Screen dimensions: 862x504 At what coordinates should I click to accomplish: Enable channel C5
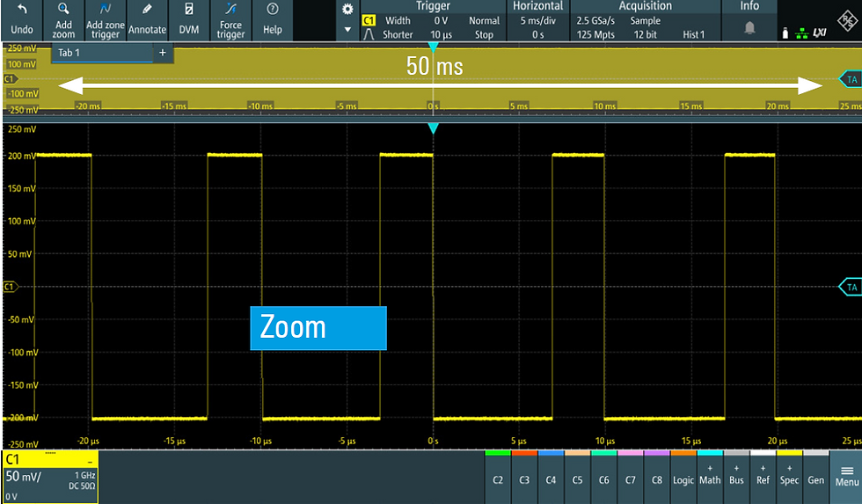pyautogui.click(x=577, y=477)
